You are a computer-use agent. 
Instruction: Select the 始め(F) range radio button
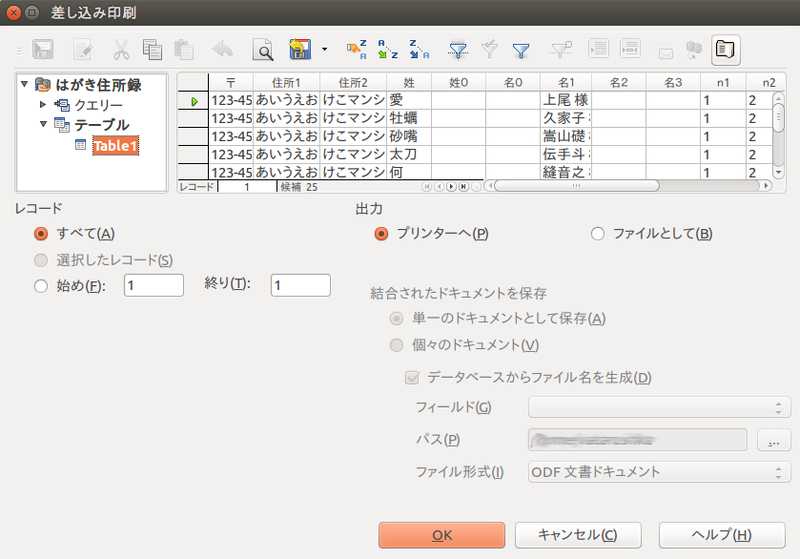(41, 286)
